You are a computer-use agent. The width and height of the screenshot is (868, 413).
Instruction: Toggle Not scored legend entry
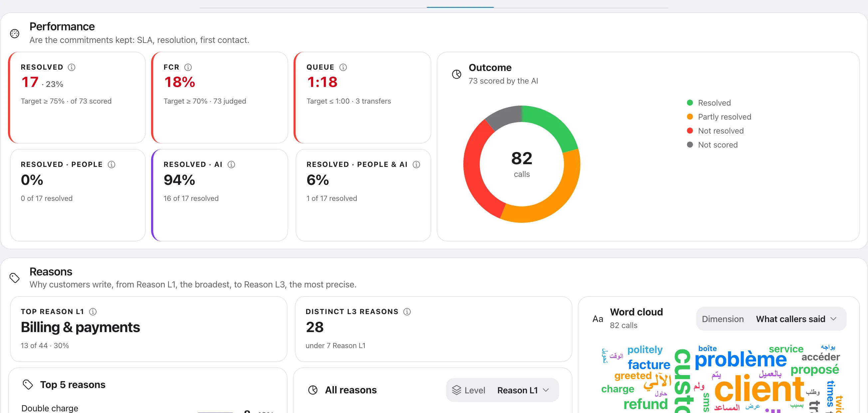712,145
